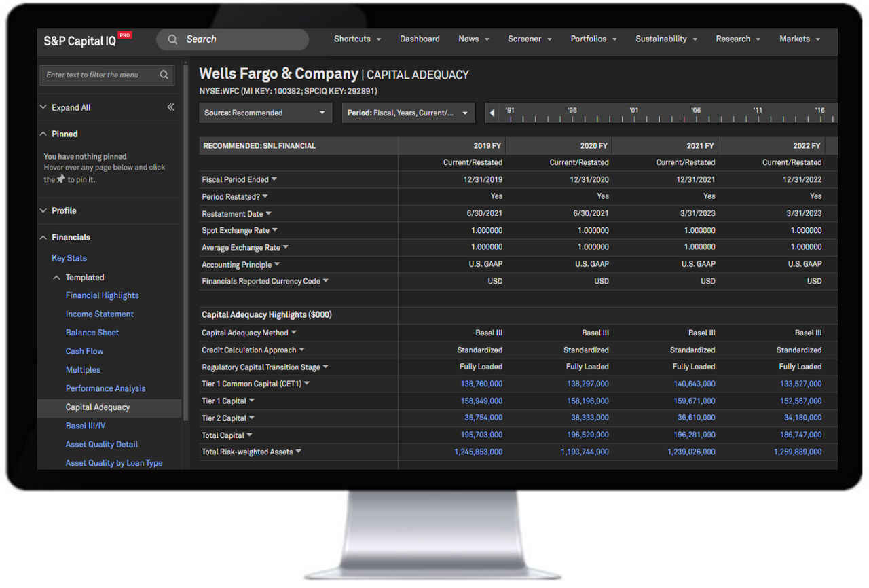
Task: Open Asset Quality by Loan Type link
Action: [114, 463]
